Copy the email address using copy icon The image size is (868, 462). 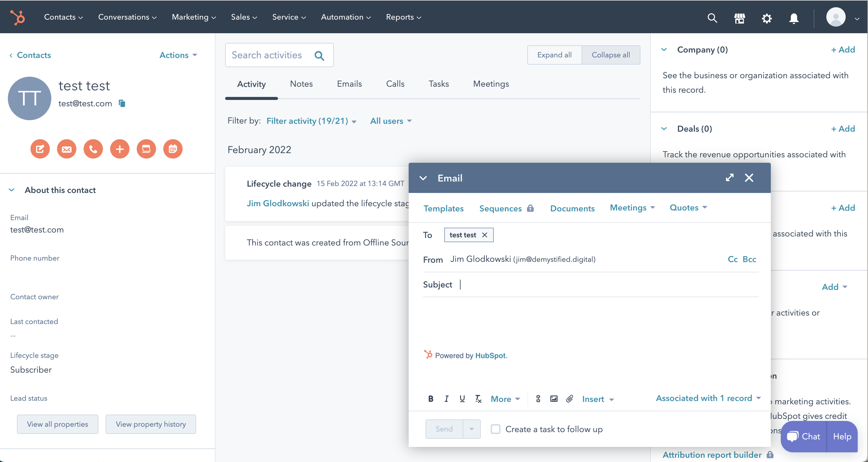coord(122,104)
